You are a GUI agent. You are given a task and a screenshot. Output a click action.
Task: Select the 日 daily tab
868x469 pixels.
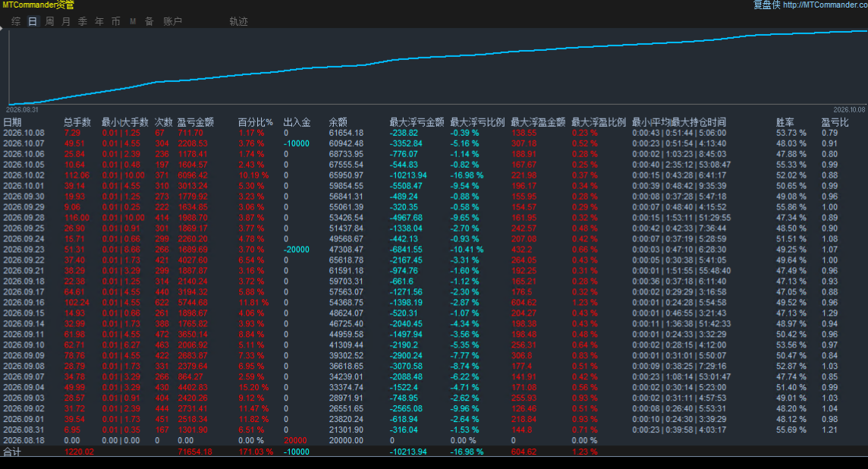pos(33,21)
